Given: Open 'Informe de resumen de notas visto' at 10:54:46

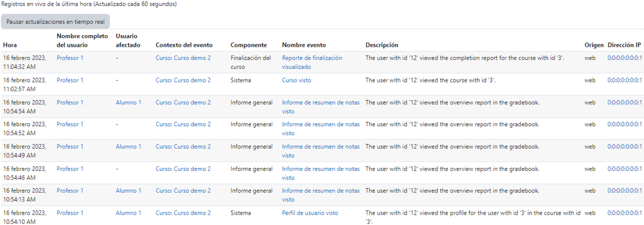Looking at the screenshot, I should point(321,173).
